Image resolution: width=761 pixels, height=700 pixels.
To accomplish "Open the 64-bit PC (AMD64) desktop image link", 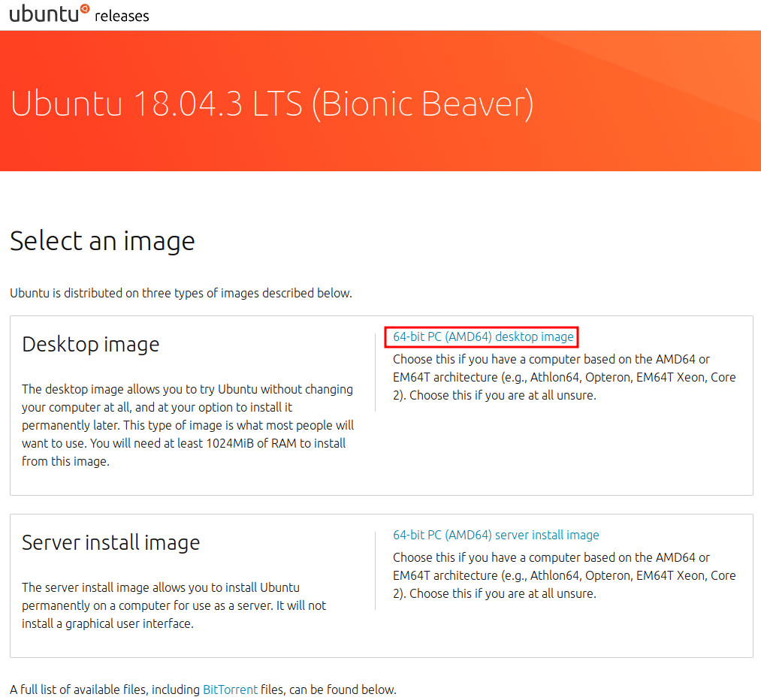I will point(483,336).
